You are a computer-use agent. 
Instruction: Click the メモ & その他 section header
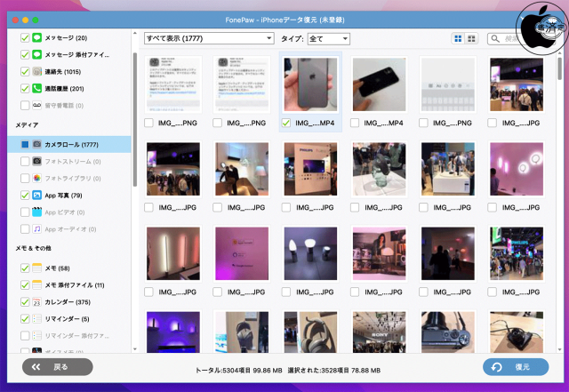(x=34, y=248)
